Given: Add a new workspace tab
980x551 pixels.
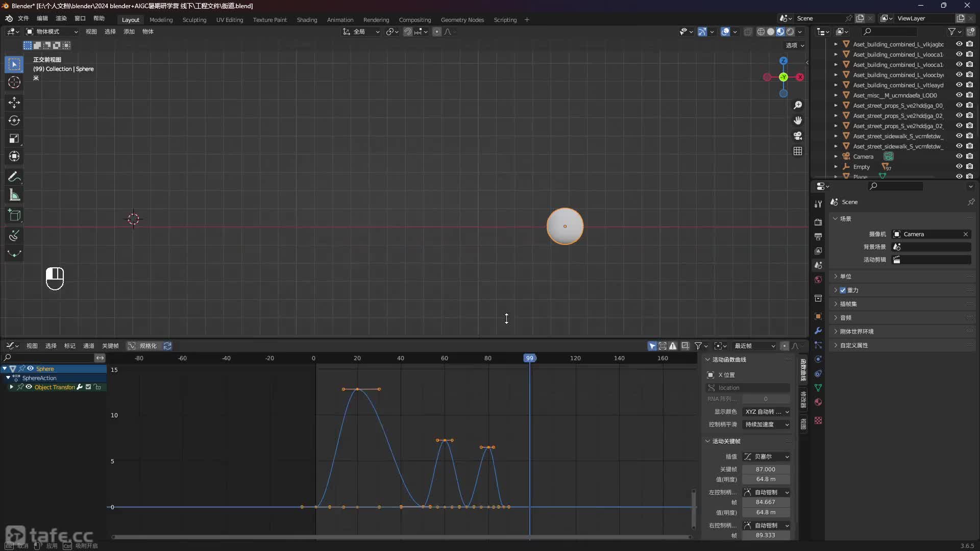Looking at the screenshot, I should (527, 20).
